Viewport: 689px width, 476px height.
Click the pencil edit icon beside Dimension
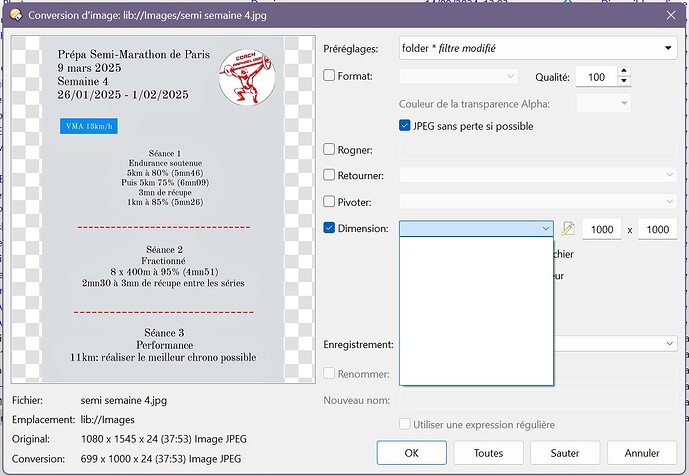coord(568,229)
